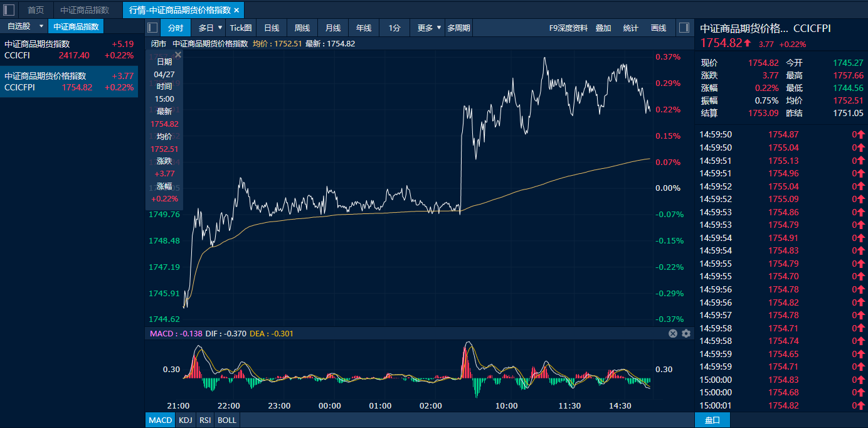Switch indicator to RSI
The image size is (868, 428).
click(205, 420)
